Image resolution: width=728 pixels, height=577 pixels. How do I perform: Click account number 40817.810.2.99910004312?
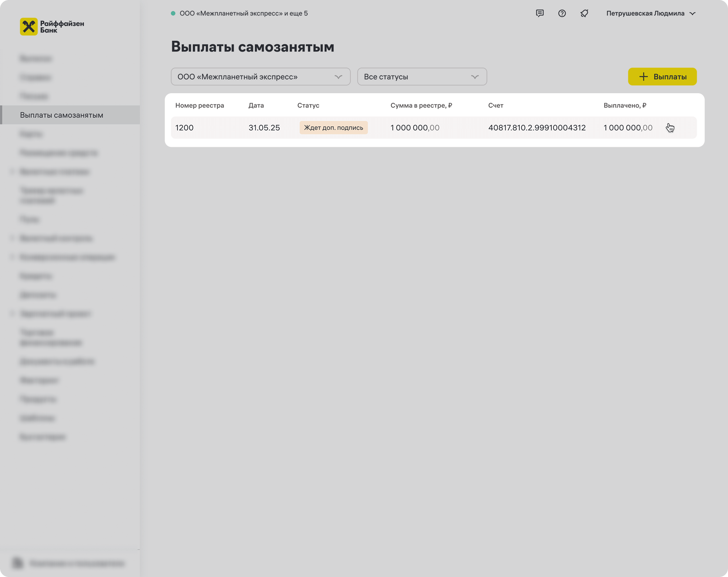(537, 128)
